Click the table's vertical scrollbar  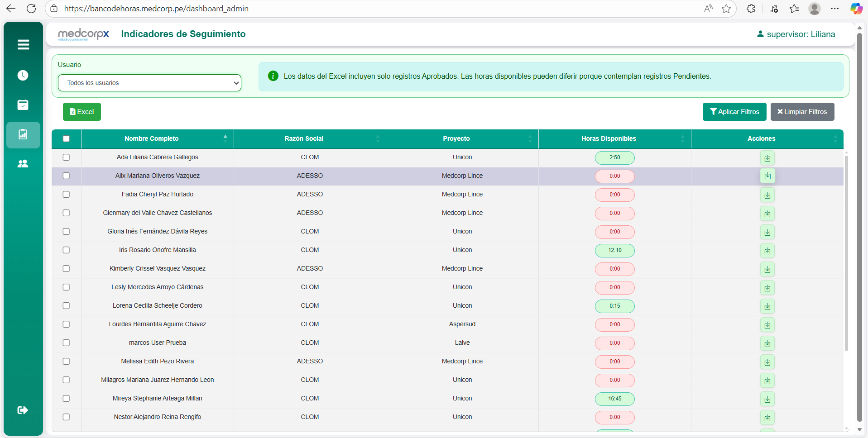[x=846, y=253]
